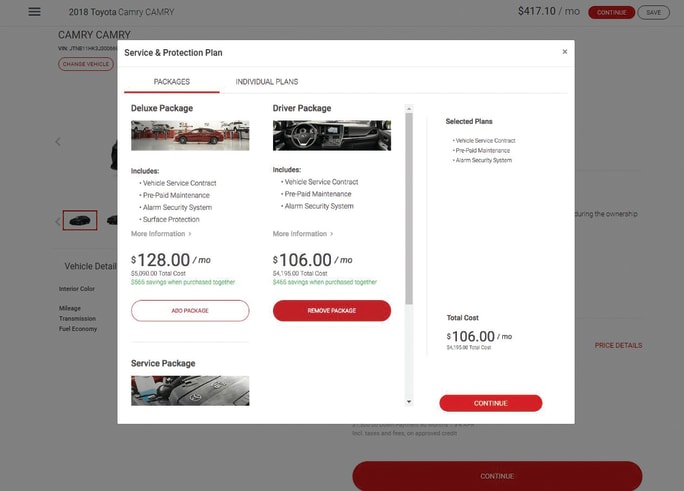
Task: Select the Deluxe Package car image
Action: (190, 136)
